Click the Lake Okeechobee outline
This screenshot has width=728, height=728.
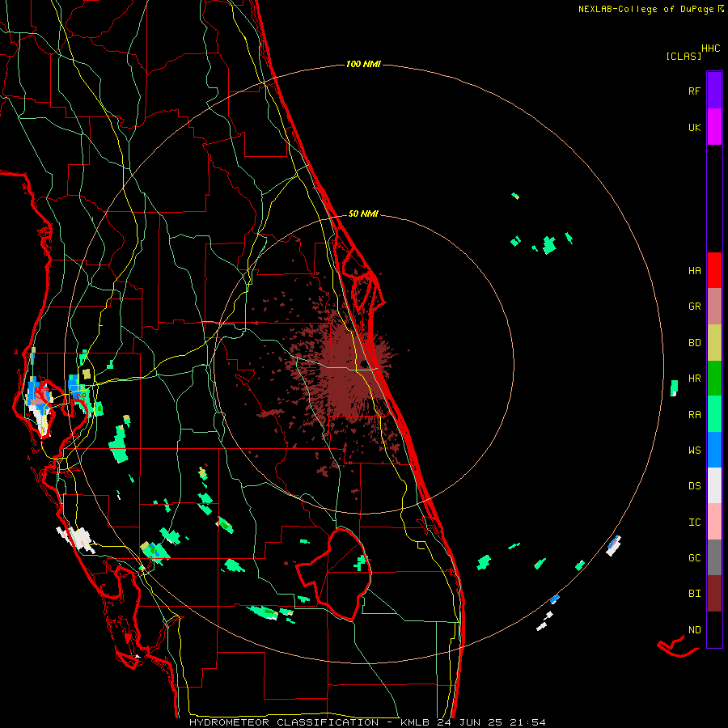[334, 574]
